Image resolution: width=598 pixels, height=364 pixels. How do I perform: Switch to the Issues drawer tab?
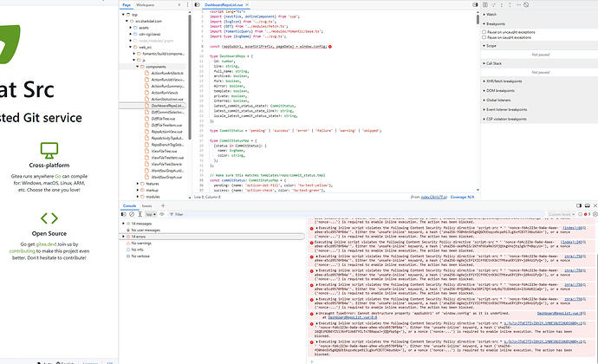click(x=146, y=205)
